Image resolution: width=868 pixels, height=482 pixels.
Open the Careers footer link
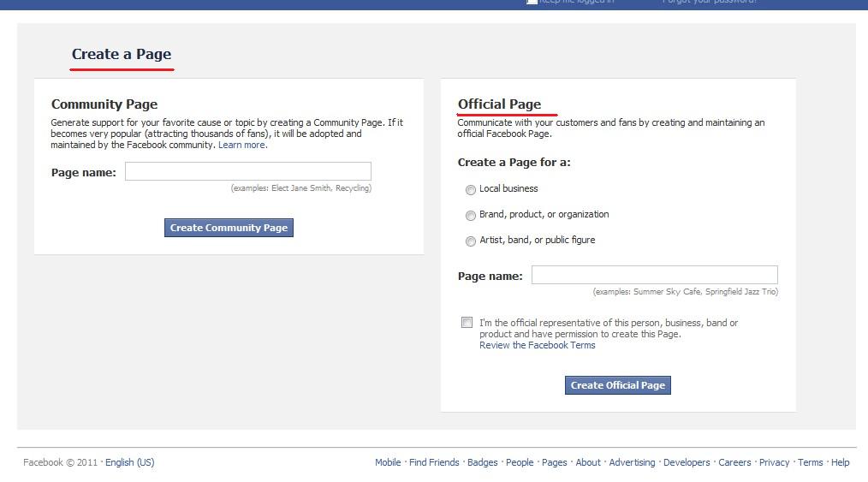734,462
